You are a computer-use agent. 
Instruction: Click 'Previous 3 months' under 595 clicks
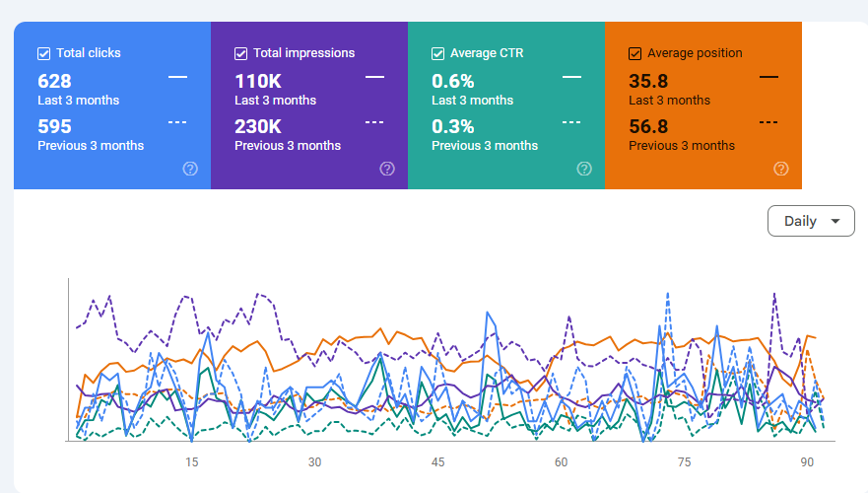(x=91, y=146)
